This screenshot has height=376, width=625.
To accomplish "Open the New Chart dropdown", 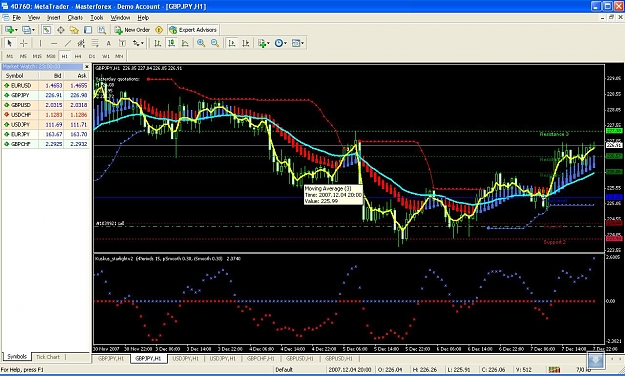I will [11, 30].
